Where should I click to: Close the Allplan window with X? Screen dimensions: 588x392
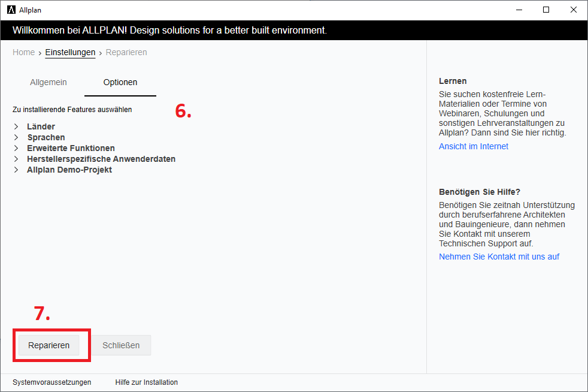(x=574, y=10)
